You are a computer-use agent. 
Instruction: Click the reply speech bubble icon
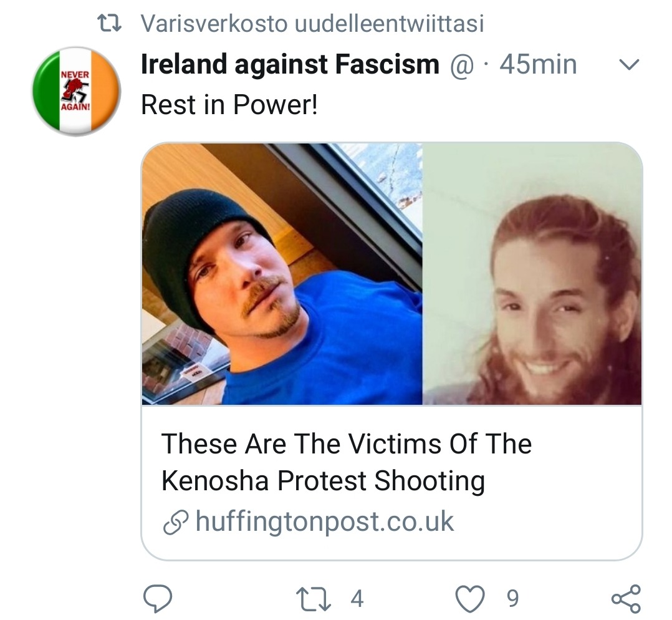[158, 599]
